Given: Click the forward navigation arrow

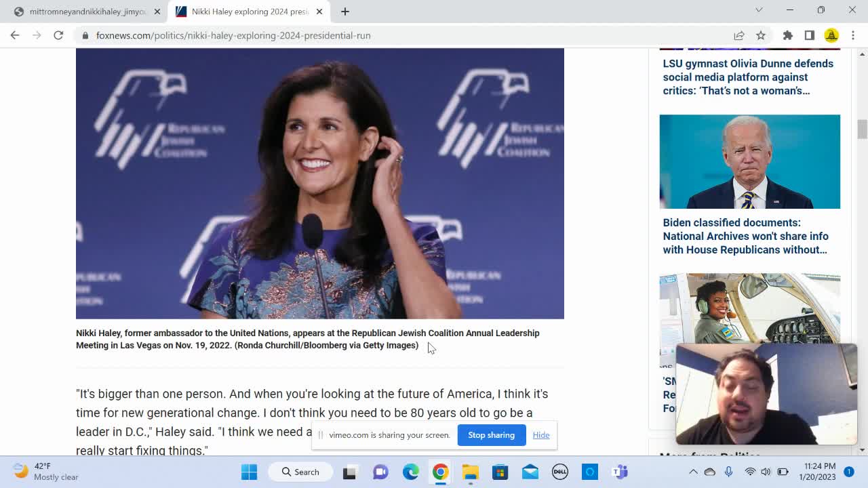Looking at the screenshot, I should click(x=37, y=35).
